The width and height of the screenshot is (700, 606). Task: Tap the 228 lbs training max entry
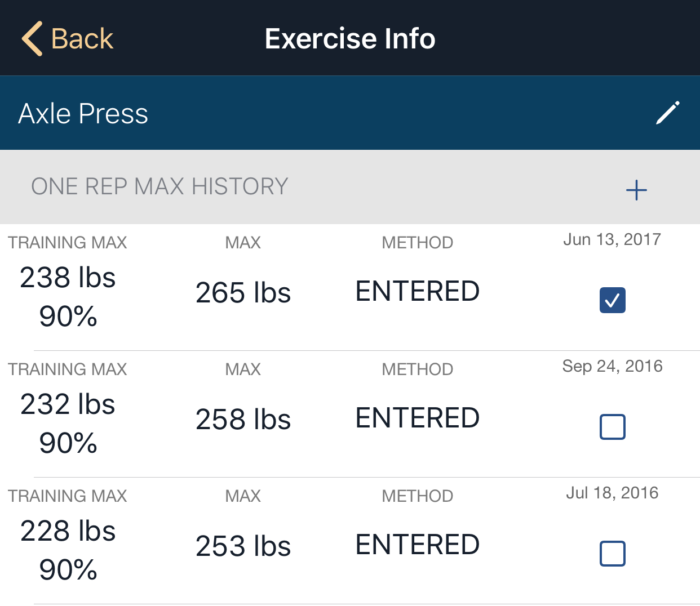click(x=67, y=530)
